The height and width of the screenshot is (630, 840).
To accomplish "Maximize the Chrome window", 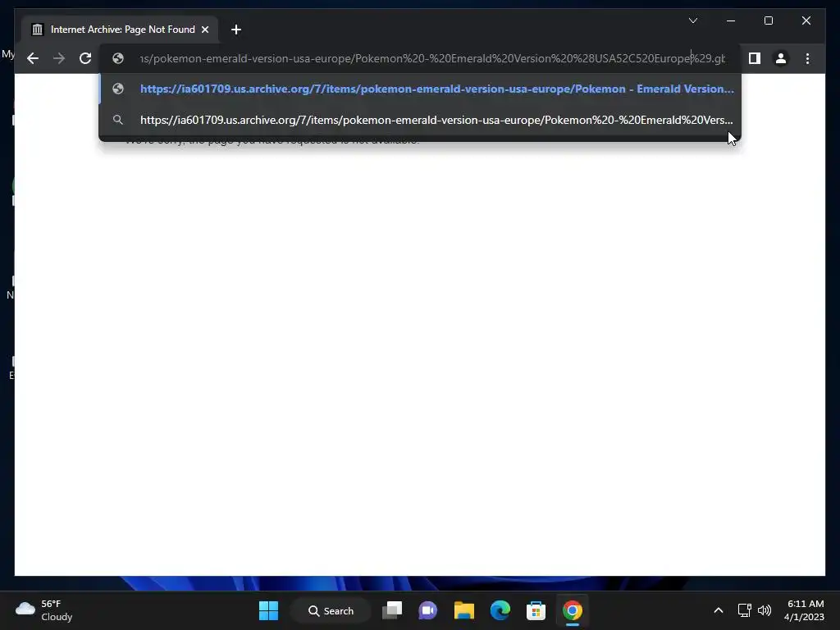I will click(768, 21).
